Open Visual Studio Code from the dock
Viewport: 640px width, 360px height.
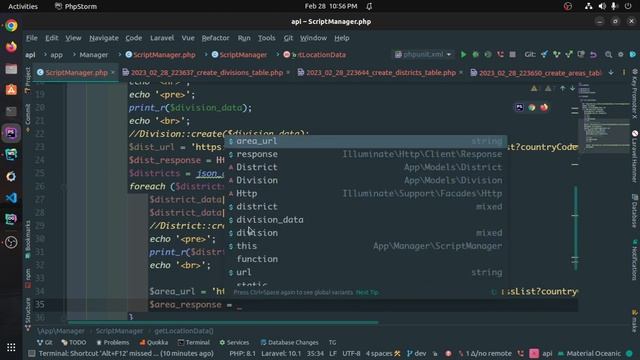click(x=11, y=198)
